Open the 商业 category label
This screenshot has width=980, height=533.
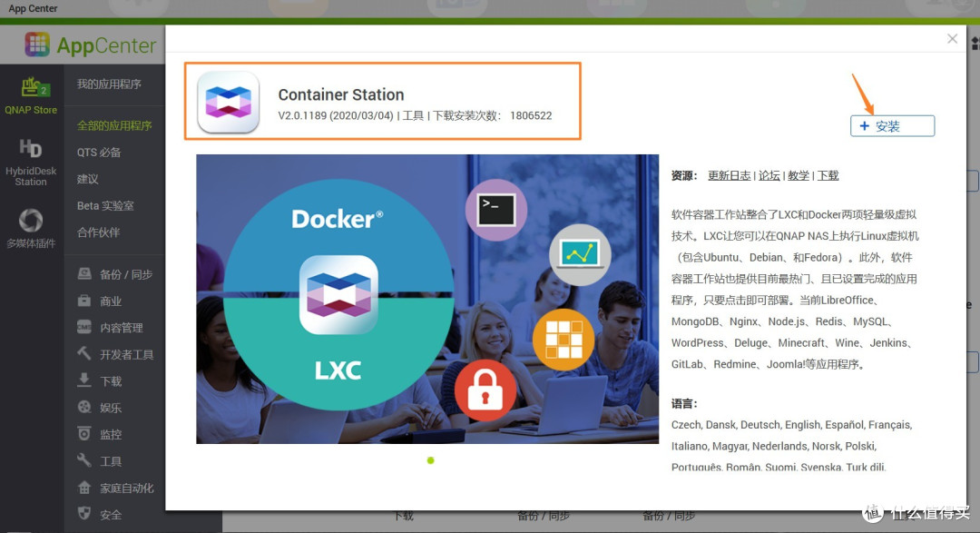click(x=111, y=301)
